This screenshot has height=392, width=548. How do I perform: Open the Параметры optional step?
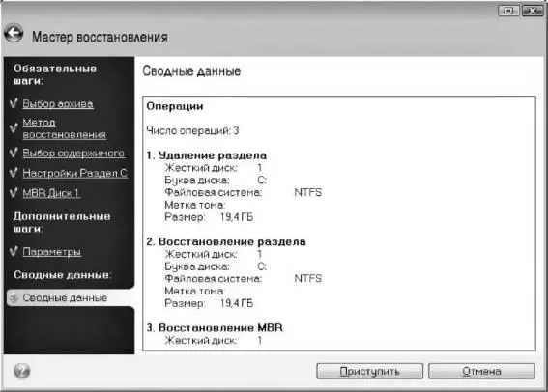(x=52, y=251)
